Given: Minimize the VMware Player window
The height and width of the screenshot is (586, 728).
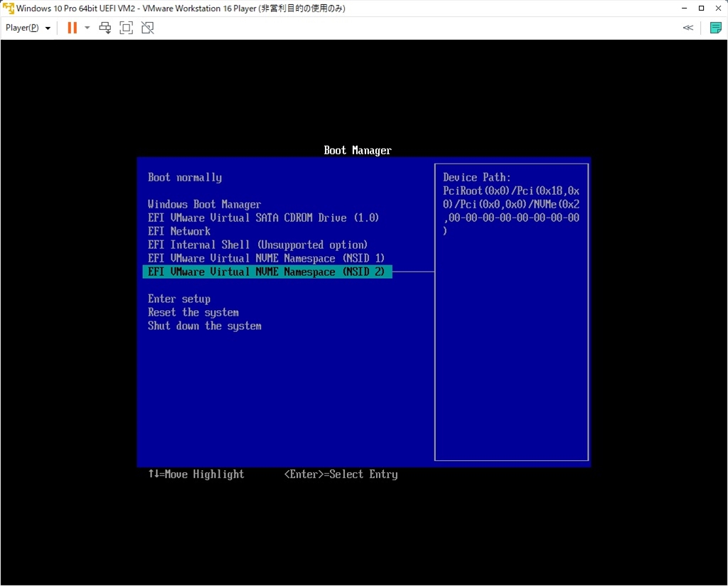Looking at the screenshot, I should pyautogui.click(x=685, y=9).
